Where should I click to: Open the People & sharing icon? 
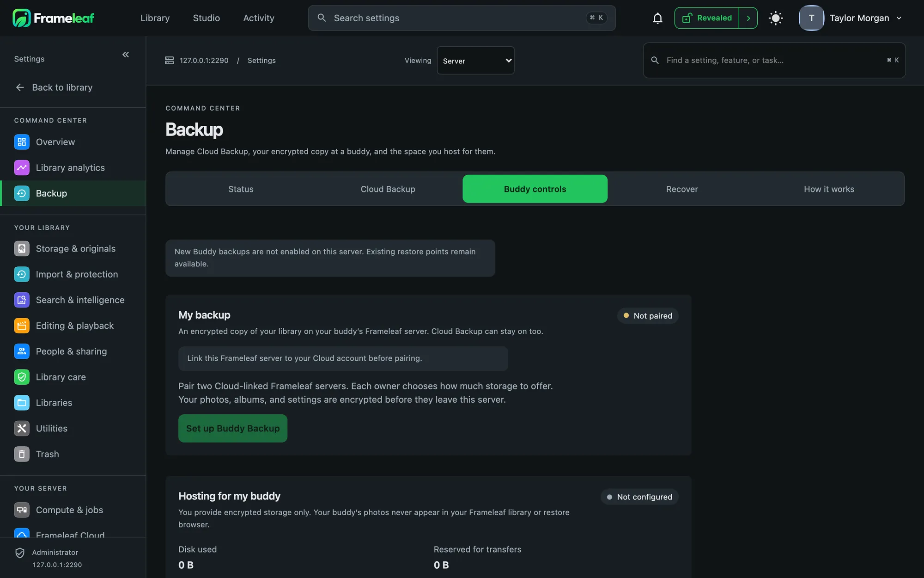[x=22, y=351]
